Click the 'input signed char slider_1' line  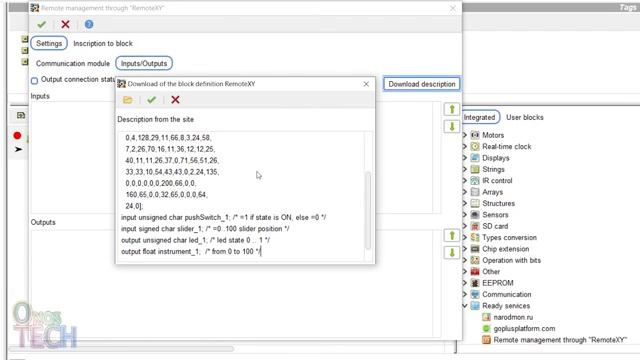[x=205, y=229]
